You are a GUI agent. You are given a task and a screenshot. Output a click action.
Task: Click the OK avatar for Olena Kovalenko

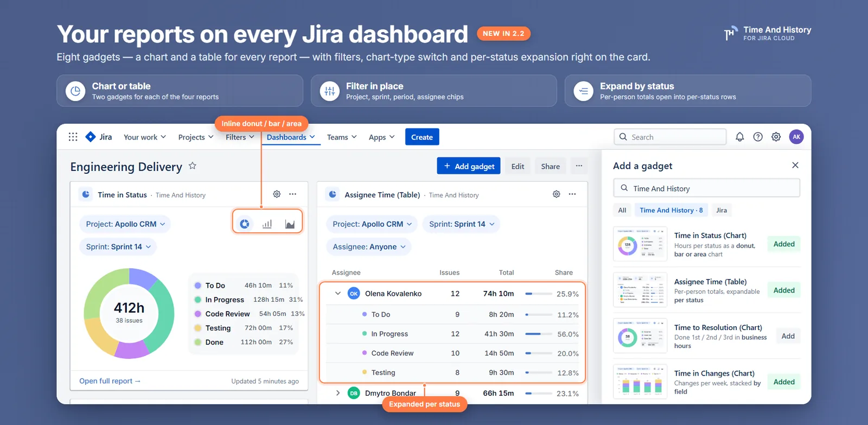pos(354,294)
